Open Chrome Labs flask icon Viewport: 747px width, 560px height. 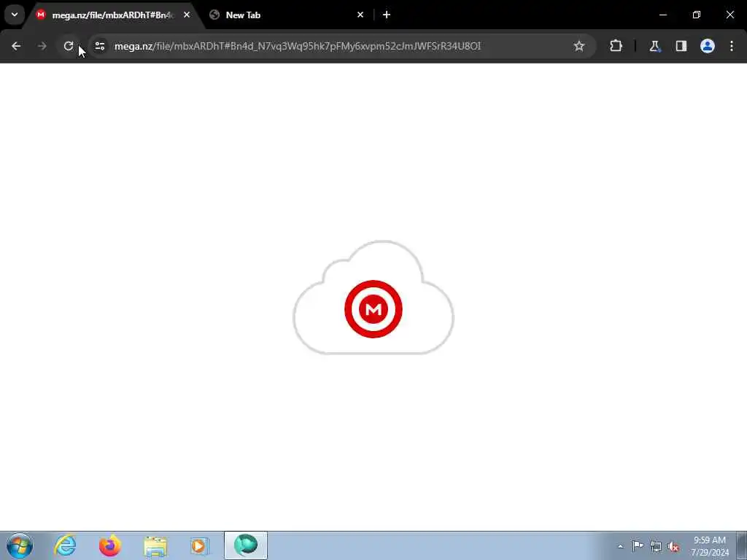[654, 46]
